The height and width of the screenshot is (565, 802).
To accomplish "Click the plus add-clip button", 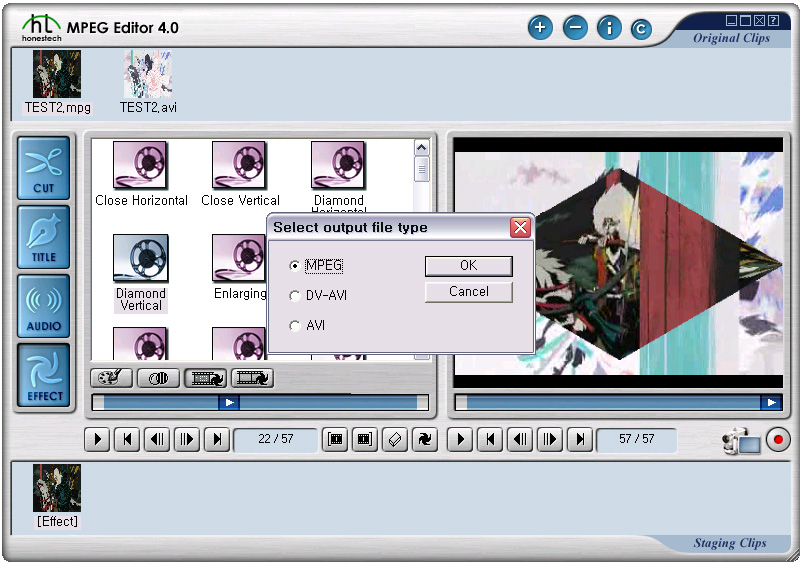I will coord(540,27).
